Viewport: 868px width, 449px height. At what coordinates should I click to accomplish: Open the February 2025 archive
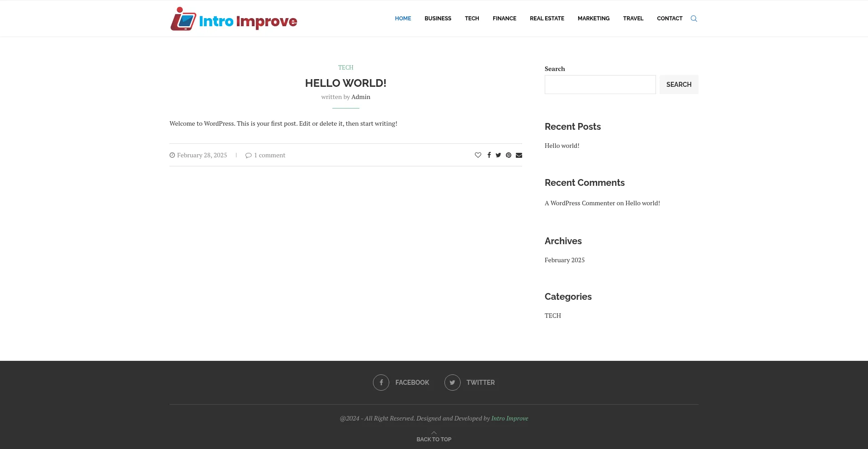coord(565,260)
